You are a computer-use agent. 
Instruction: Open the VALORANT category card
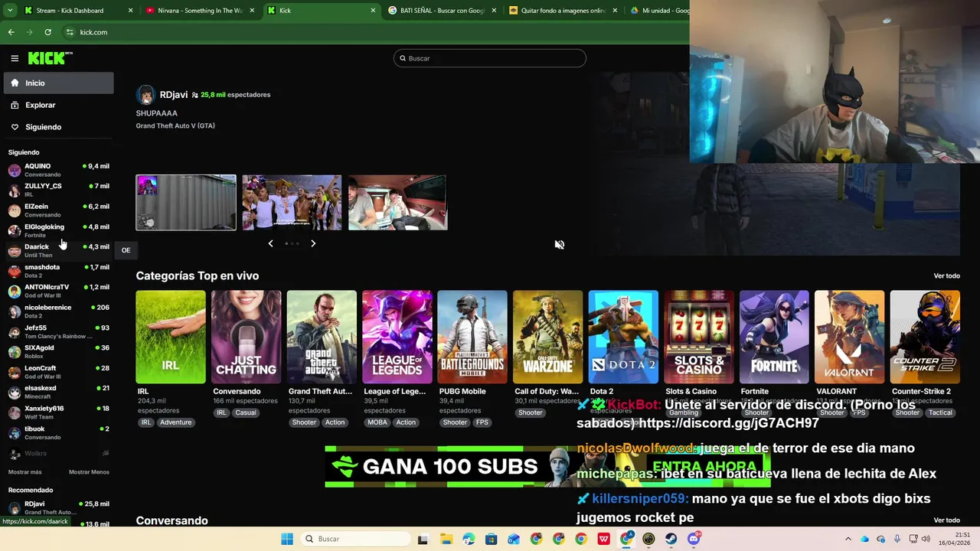tap(849, 337)
